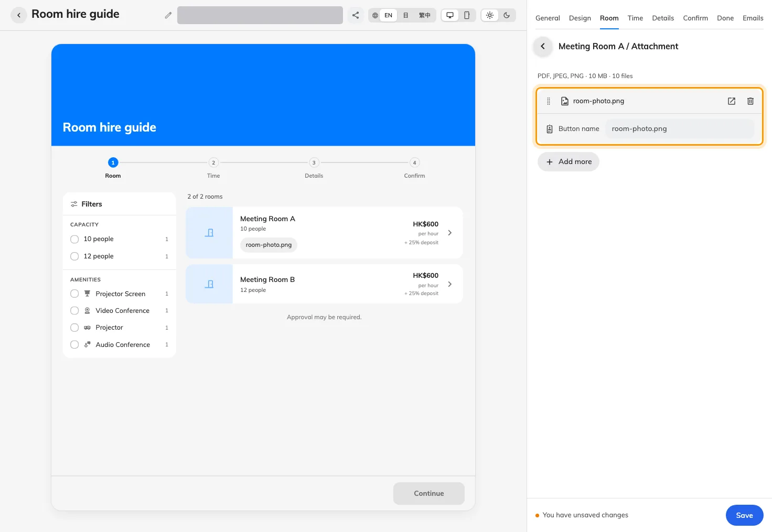Open the Time tab

[635, 18]
